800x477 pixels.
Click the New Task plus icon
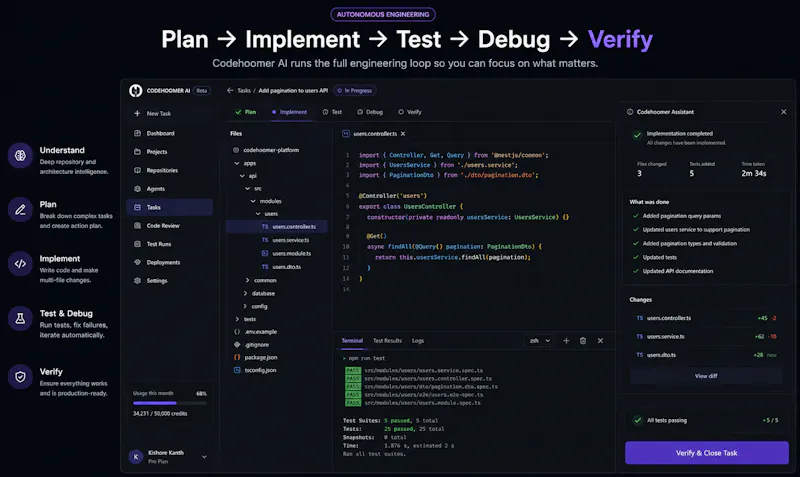tap(137, 113)
